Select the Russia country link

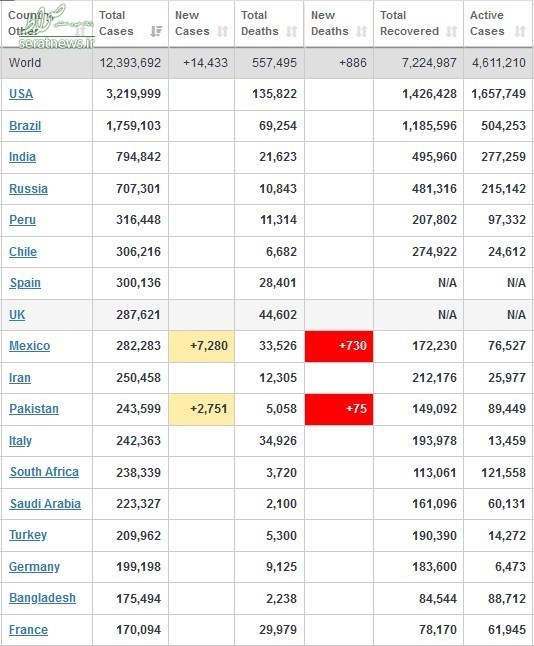[x=28, y=189]
